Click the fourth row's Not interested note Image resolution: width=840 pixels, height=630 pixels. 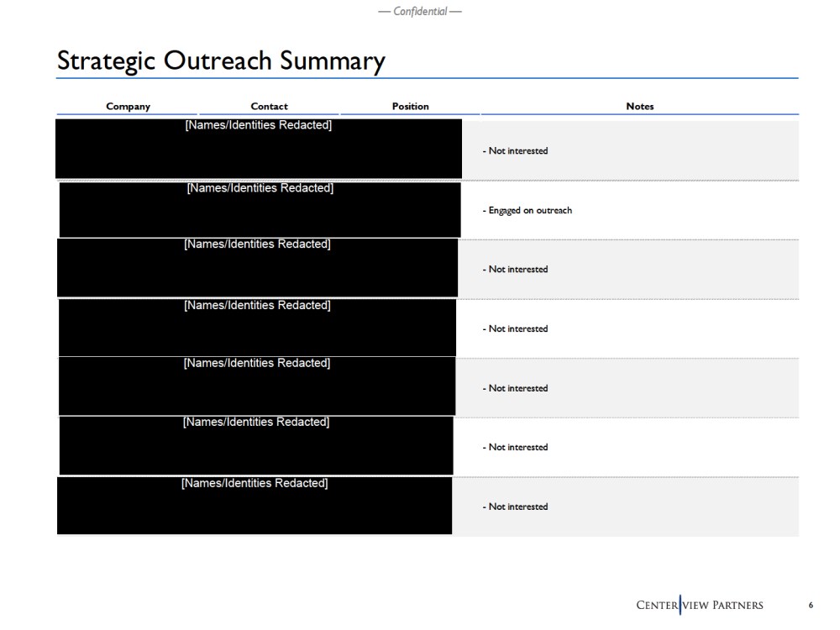point(516,329)
